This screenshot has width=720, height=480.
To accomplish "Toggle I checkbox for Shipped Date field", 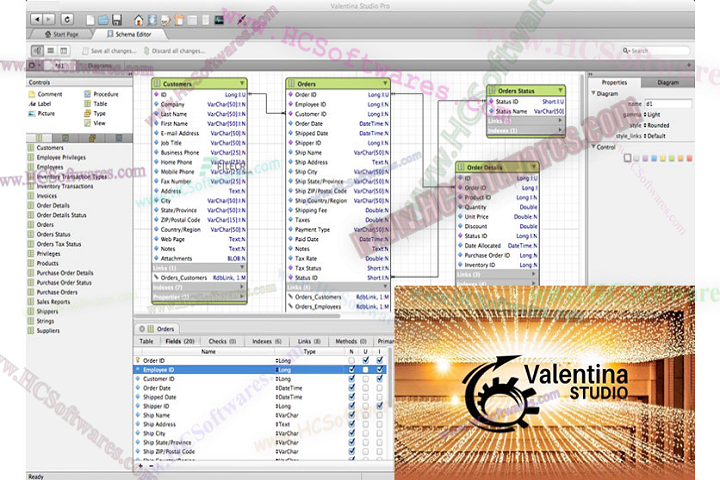I will [x=379, y=397].
